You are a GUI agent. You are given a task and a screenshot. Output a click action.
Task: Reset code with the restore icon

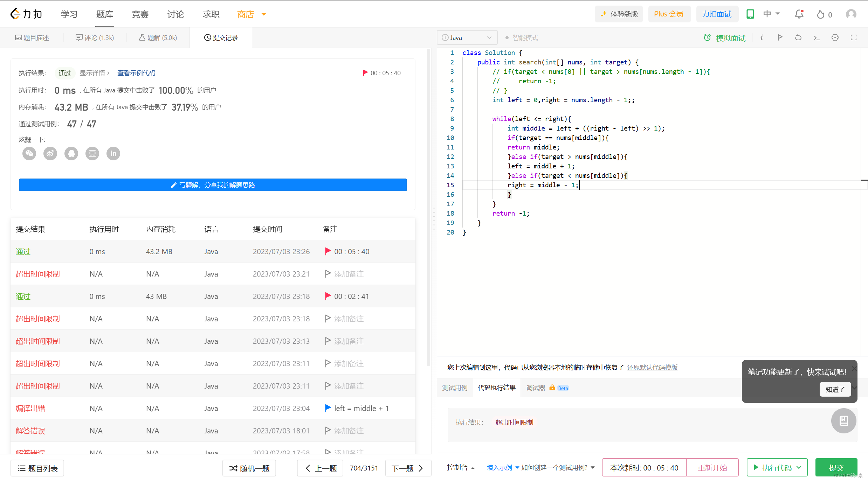coord(798,37)
